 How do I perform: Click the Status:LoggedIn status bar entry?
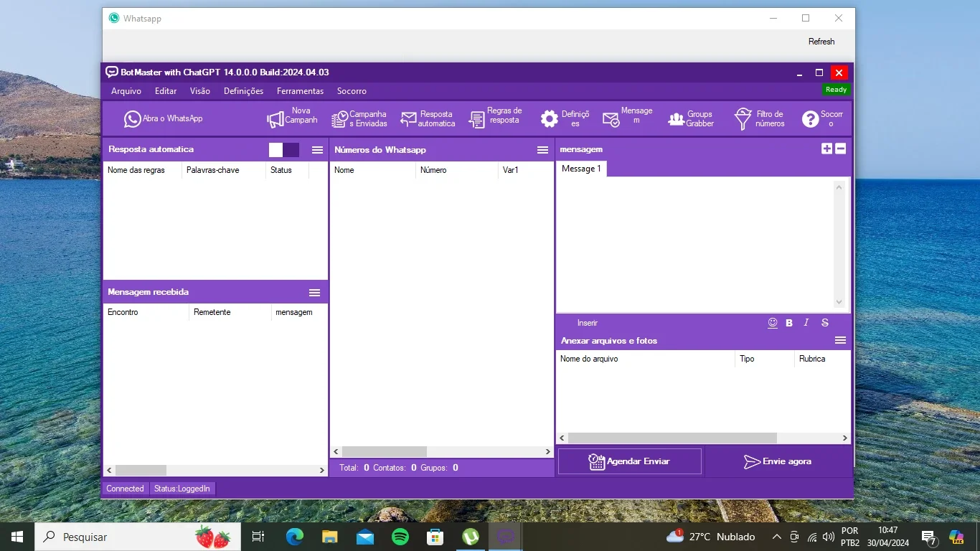coord(182,489)
